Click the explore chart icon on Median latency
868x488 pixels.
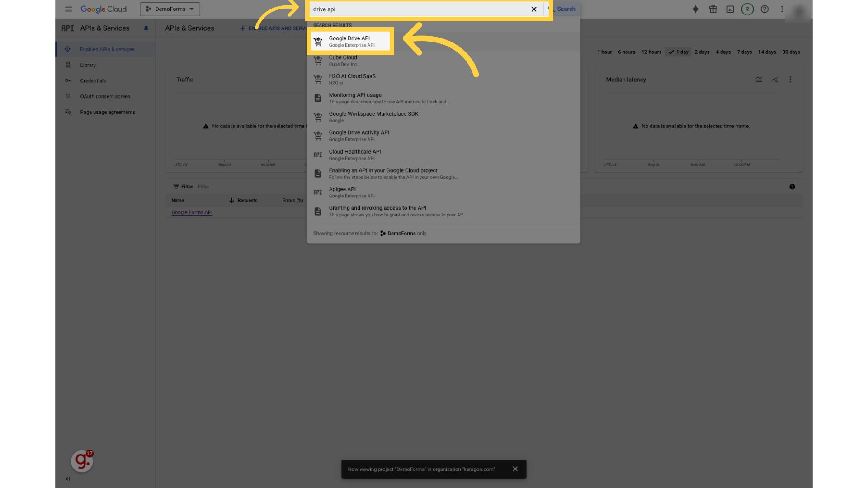[x=775, y=80]
